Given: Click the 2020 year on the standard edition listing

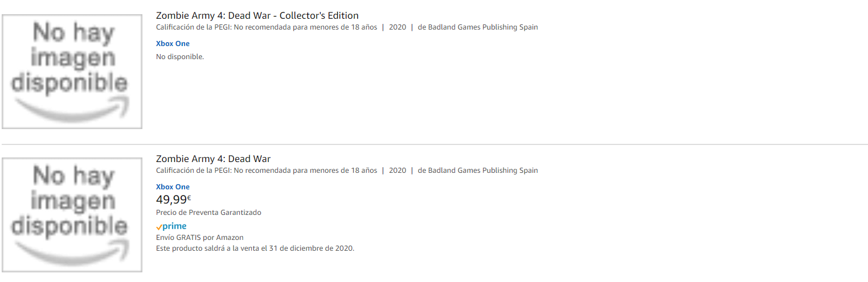Looking at the screenshot, I should tap(398, 171).
